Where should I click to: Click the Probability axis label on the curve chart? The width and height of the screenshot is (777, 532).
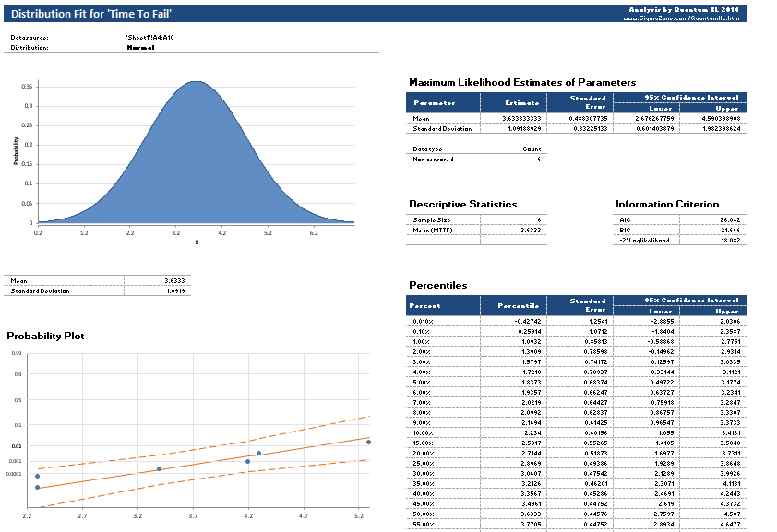tap(17, 152)
